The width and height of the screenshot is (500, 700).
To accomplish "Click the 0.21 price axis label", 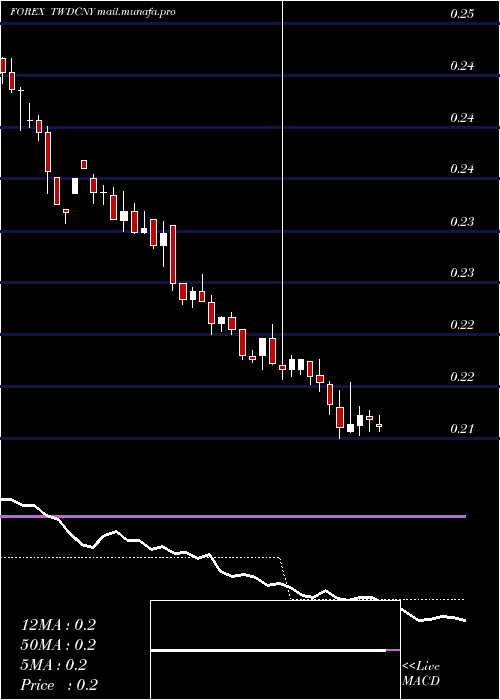I will coord(462,429).
